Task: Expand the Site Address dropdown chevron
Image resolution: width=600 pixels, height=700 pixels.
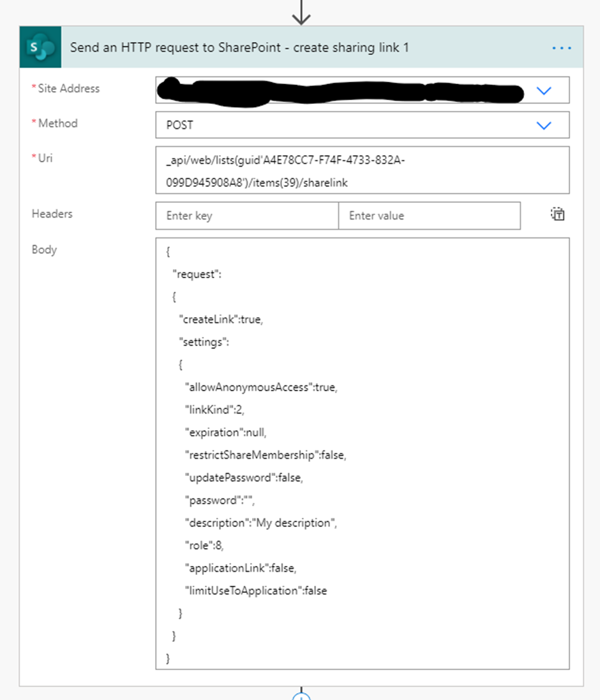Action: pos(544,91)
